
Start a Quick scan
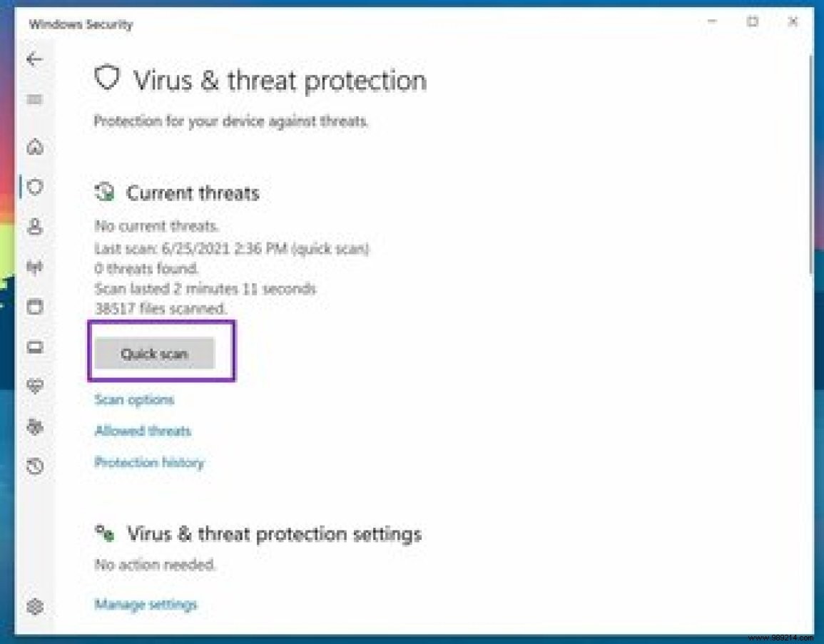point(154,353)
